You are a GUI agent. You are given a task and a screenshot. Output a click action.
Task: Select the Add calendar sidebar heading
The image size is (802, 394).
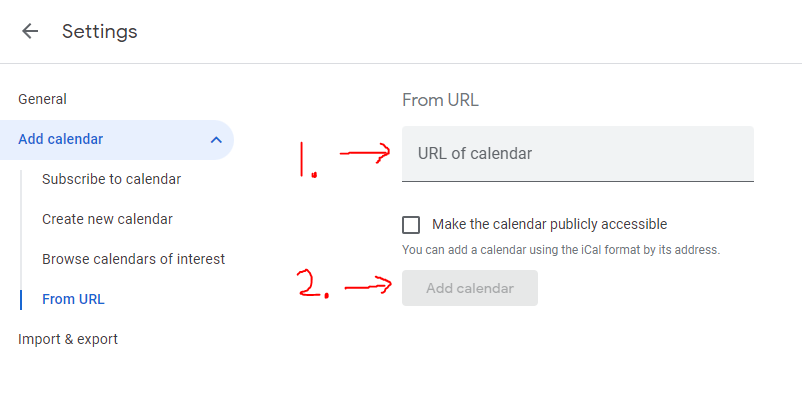tap(61, 139)
